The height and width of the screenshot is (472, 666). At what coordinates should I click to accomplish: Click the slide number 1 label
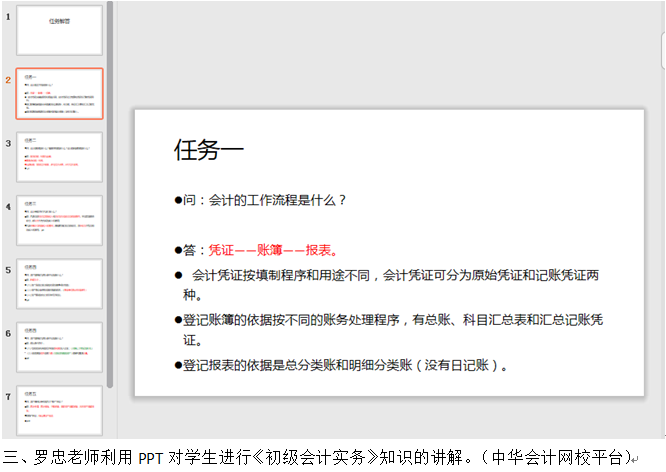click(7, 16)
